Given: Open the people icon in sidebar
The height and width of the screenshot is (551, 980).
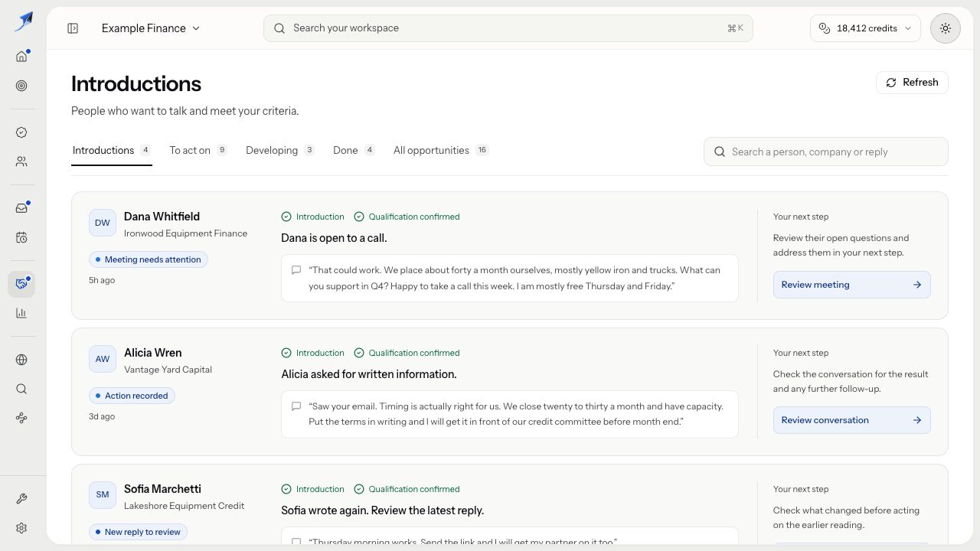Looking at the screenshot, I should tap(21, 161).
